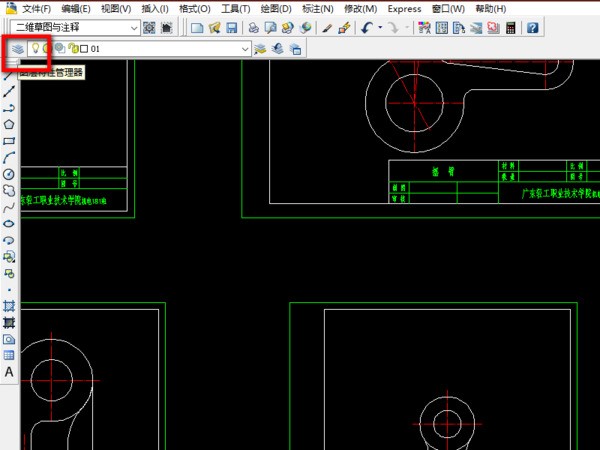
Task: Expand the workspace dropdown 二维草图与注释
Action: (131, 27)
